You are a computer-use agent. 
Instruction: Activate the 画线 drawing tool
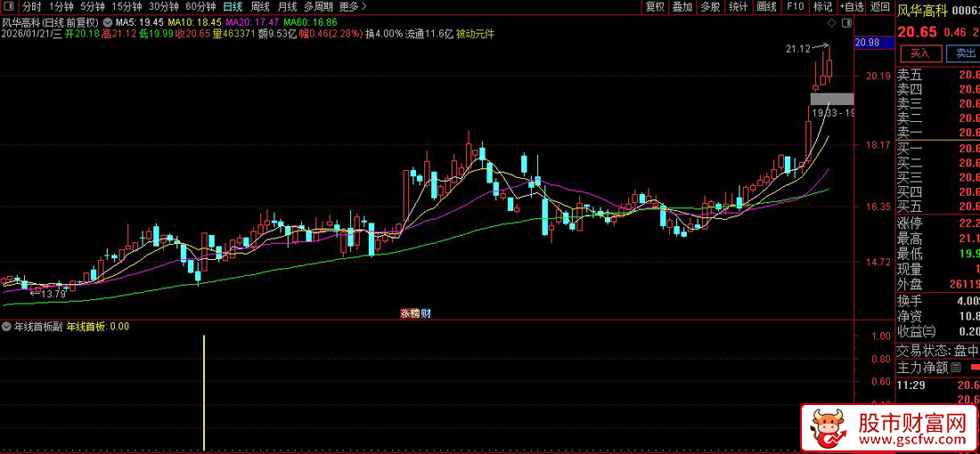tap(766, 7)
